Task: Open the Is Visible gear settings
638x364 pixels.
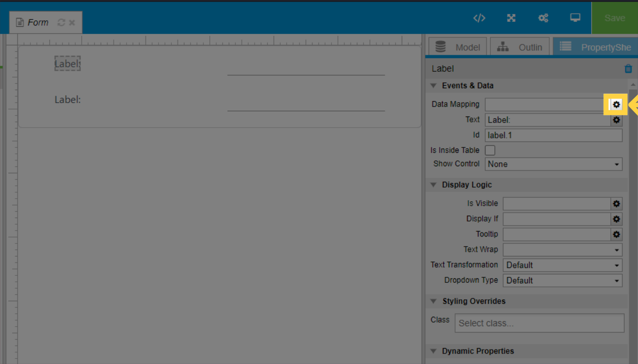Action: coord(617,204)
